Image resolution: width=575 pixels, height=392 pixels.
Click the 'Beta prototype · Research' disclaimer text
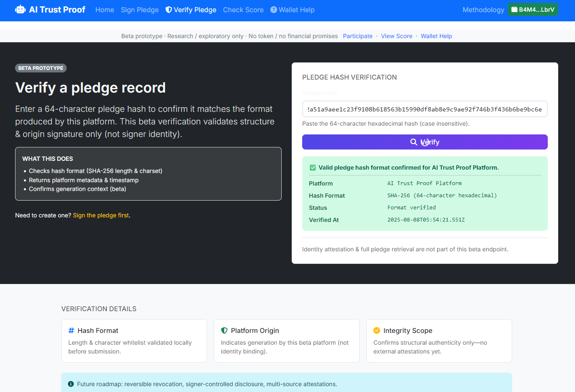coord(229,36)
